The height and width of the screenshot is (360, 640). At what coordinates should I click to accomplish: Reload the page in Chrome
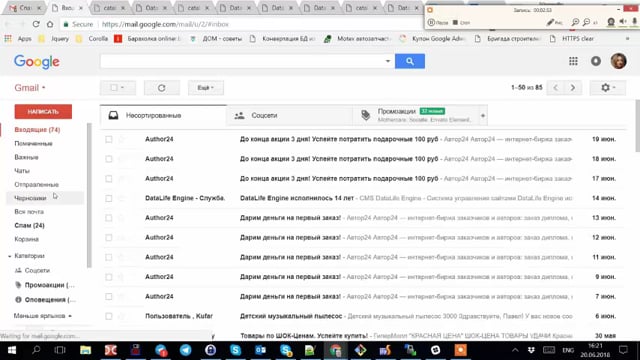click(36, 24)
